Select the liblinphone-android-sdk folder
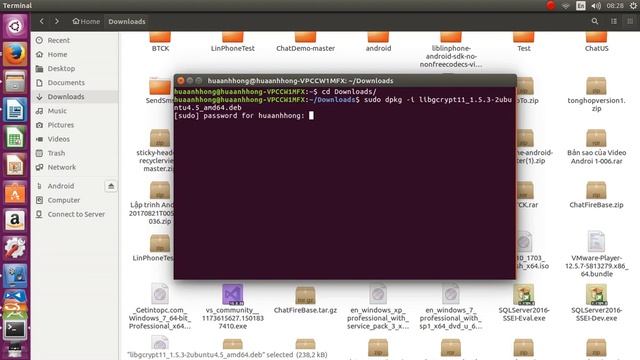Screen dimensions: 640x360 pyautogui.click(x=451, y=37)
